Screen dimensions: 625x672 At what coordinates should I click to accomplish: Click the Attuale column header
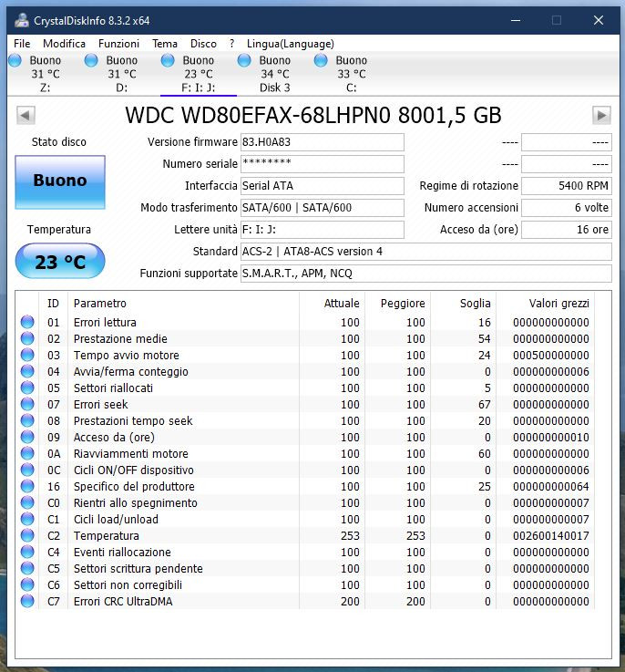332,304
